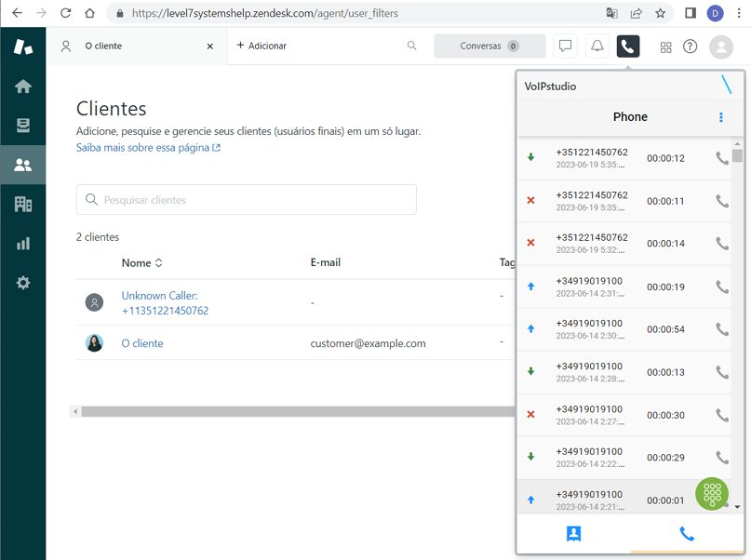Open the Unknown Caller customer profile

[x=159, y=295]
